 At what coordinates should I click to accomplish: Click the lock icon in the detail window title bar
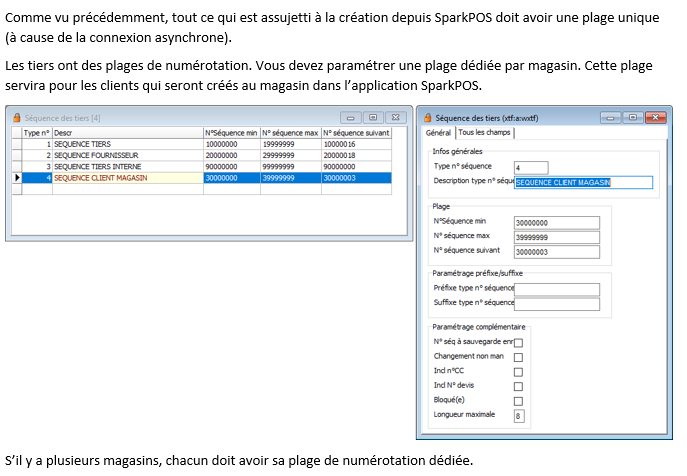tap(427, 117)
